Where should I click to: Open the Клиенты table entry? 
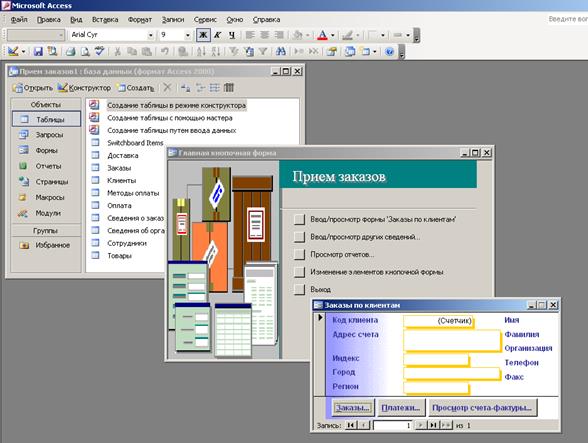[x=121, y=180]
